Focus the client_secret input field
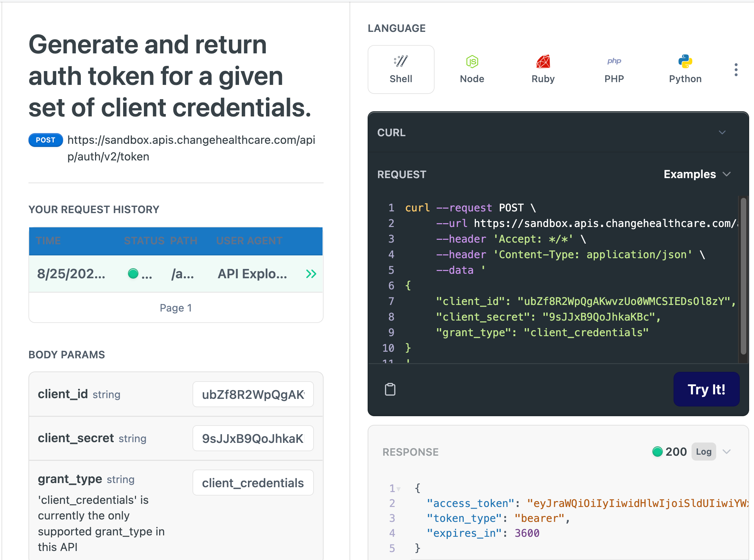 click(253, 438)
